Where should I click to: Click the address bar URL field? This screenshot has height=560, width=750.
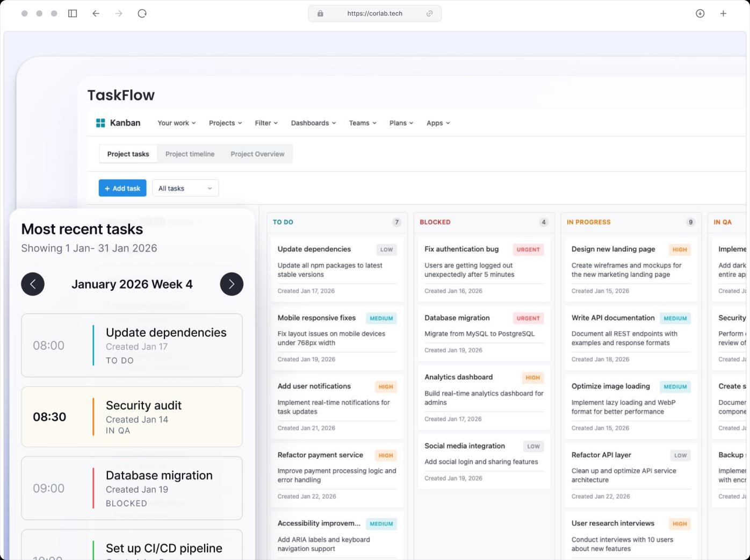pos(375,13)
